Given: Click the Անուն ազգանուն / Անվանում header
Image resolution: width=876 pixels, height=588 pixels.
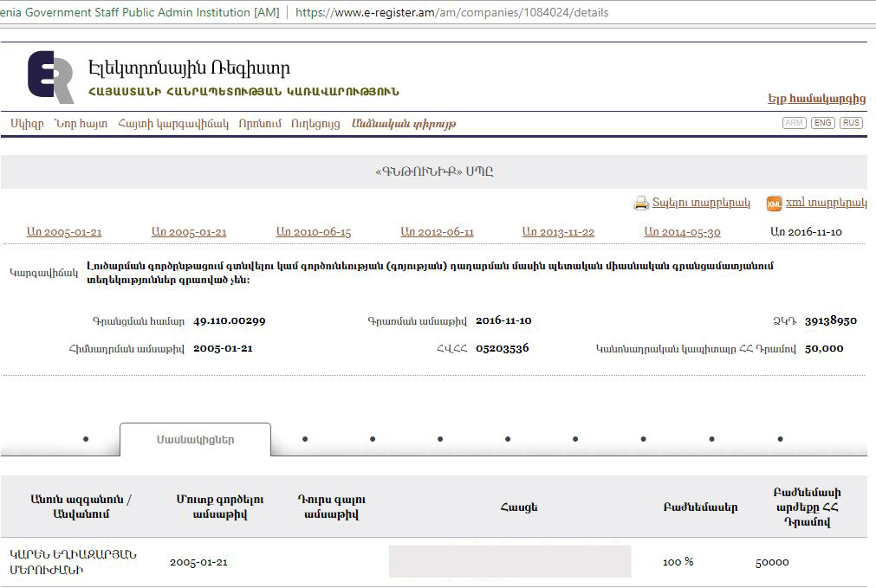Looking at the screenshot, I should [81, 507].
